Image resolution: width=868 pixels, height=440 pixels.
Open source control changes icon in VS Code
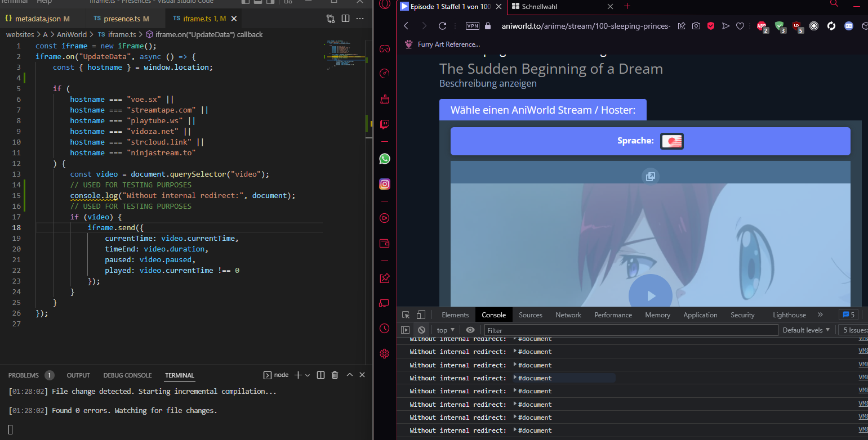point(331,19)
